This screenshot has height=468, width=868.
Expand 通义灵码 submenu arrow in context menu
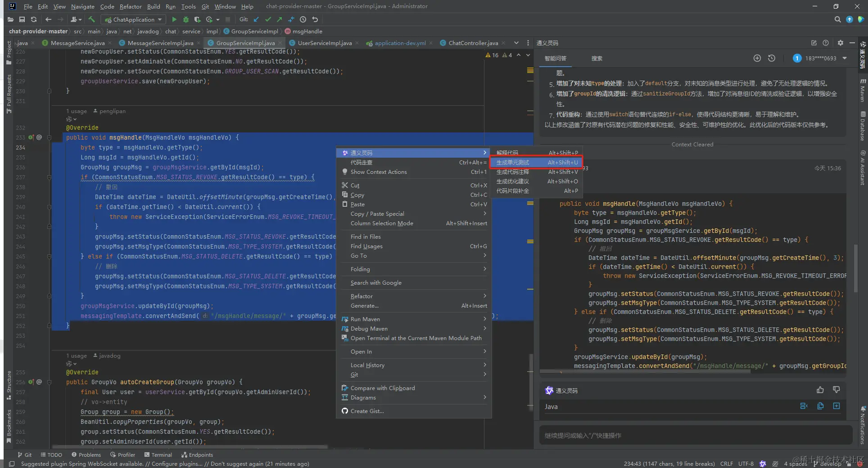484,153
